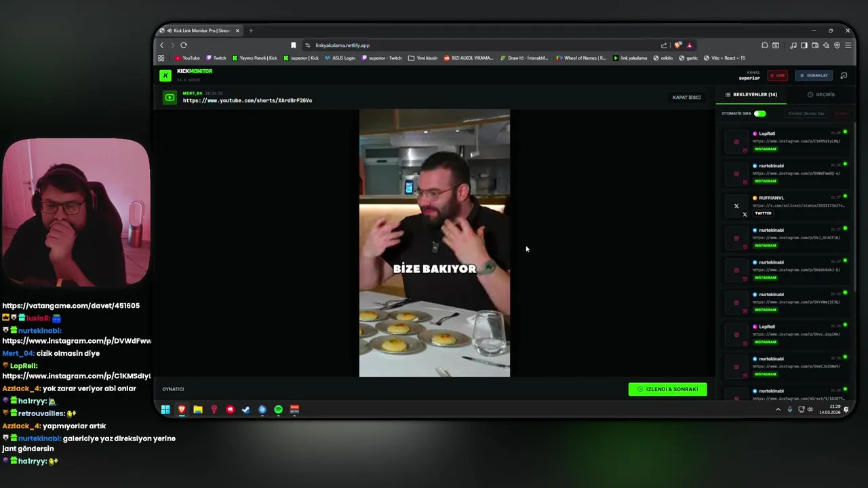Image resolution: width=868 pixels, height=488 pixels.
Task: Go back with the browser back arrow
Action: (161, 45)
